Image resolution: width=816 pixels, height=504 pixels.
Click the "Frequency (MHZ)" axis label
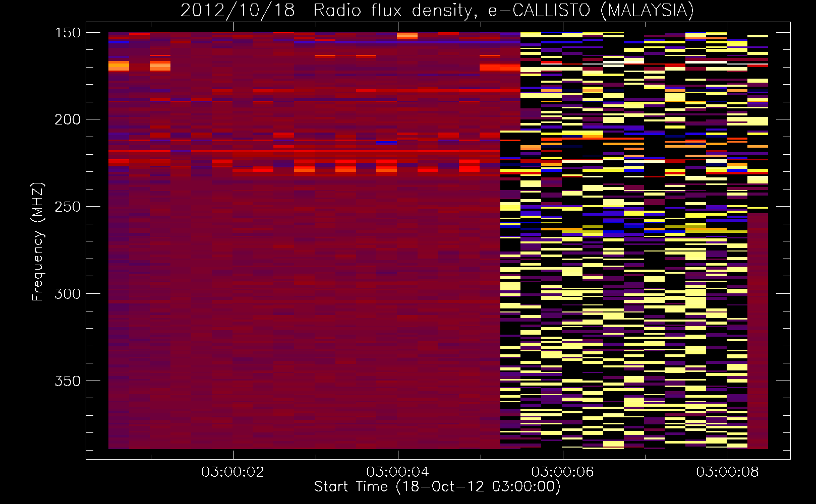(38, 241)
